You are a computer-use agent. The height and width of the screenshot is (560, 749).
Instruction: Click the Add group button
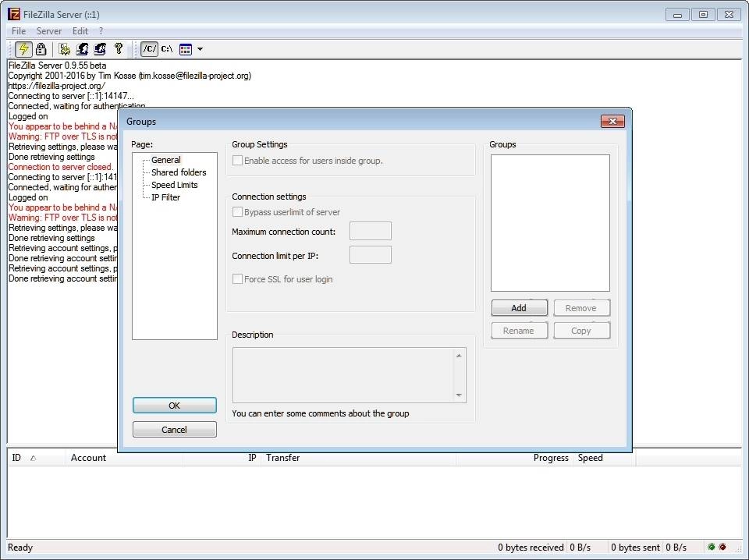[520, 308]
